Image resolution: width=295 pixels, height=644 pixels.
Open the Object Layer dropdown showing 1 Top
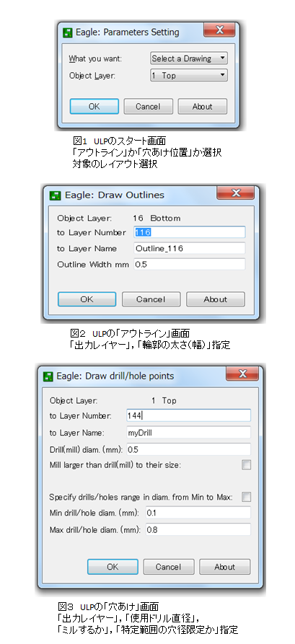188,75
